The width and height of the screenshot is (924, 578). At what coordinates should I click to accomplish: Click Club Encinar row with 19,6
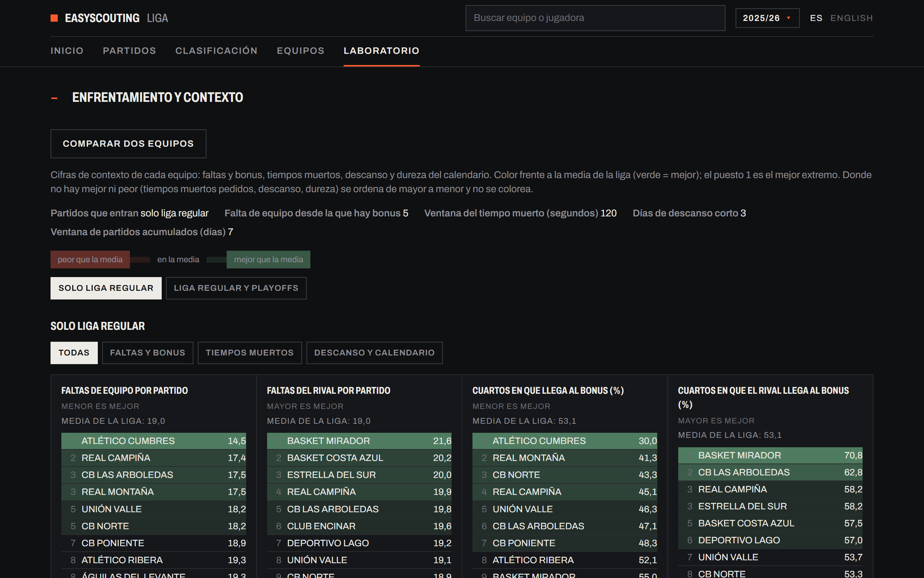click(359, 526)
